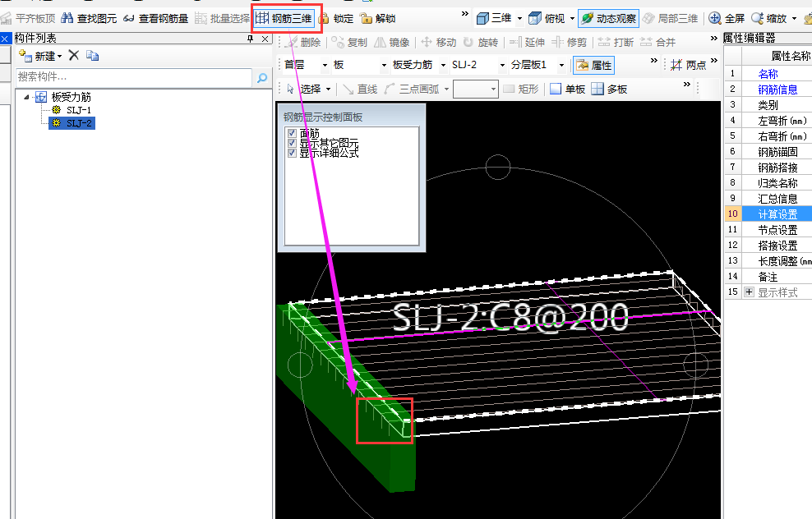Toggle 显示其它图元 checkbox

point(292,143)
